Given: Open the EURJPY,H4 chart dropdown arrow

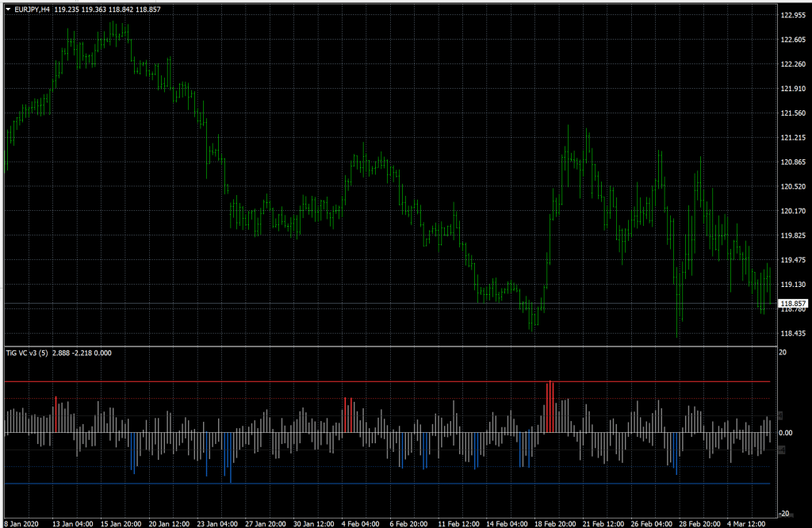Looking at the screenshot, I should (x=6, y=7).
